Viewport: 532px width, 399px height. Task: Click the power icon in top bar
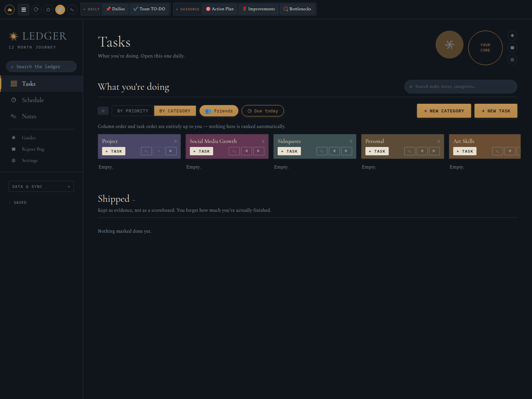(x=48, y=10)
